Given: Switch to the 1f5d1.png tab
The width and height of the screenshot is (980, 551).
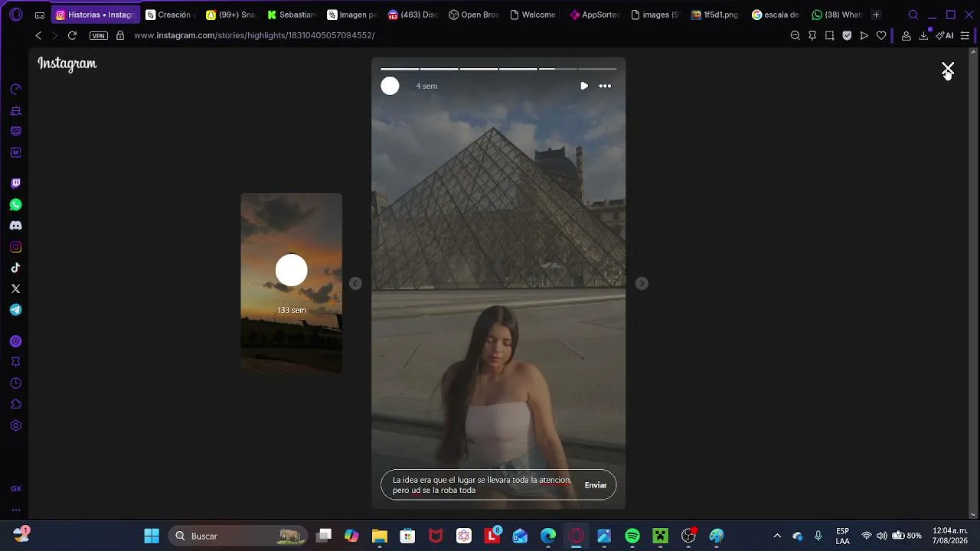Looking at the screenshot, I should pyautogui.click(x=716, y=15).
